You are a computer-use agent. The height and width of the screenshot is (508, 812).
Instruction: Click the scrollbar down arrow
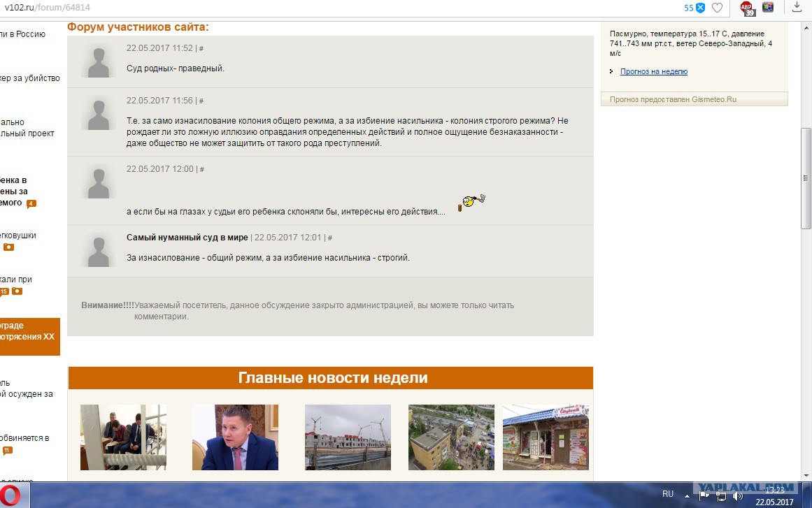(x=806, y=475)
